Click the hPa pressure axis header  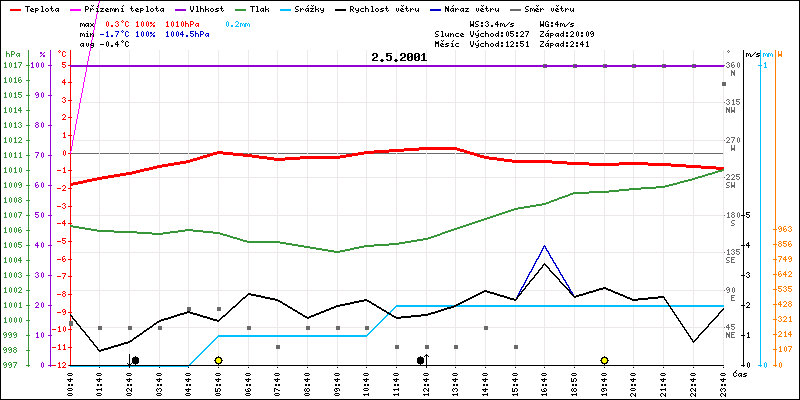(11, 54)
